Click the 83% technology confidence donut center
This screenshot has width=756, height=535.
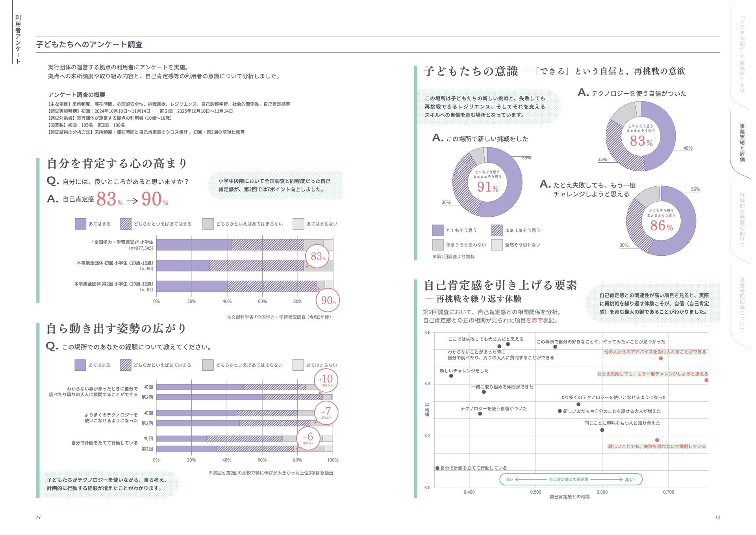[x=641, y=136]
